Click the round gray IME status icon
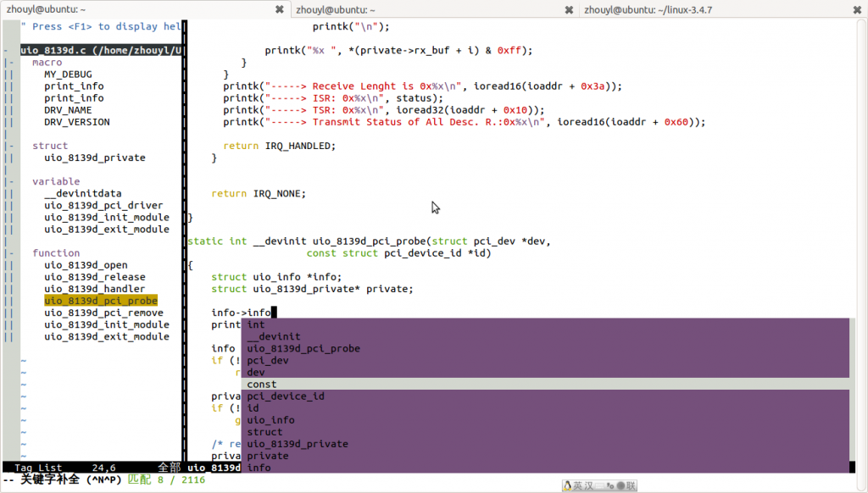The image size is (868, 493). coord(620,485)
